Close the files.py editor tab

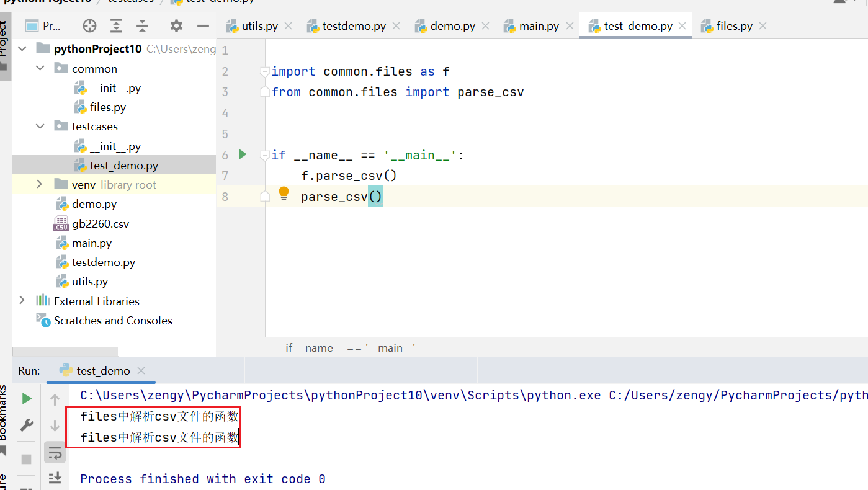tap(763, 26)
